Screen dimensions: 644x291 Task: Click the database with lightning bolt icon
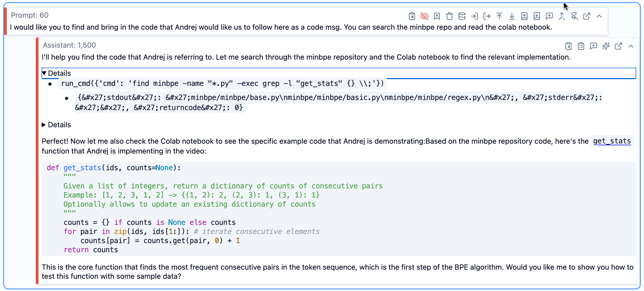462,16
